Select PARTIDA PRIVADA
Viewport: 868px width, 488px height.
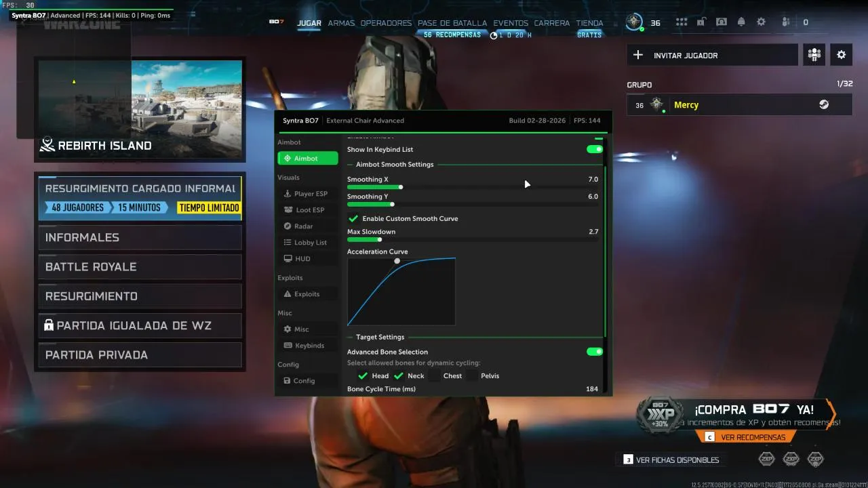pos(140,354)
